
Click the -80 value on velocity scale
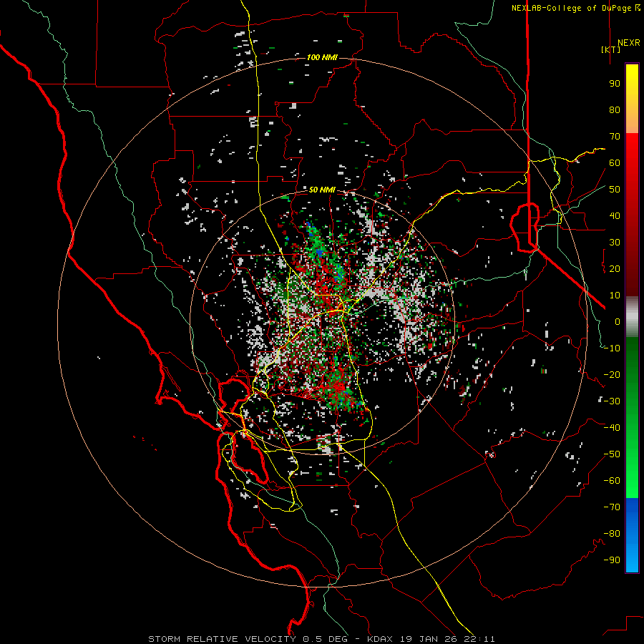612,534
